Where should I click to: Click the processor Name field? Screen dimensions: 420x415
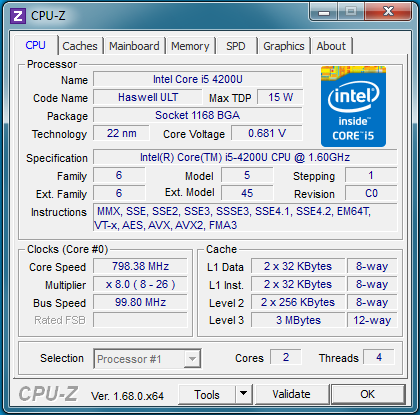pos(198,80)
